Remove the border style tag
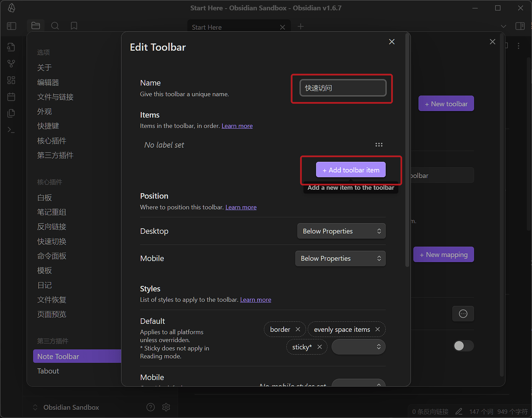532x418 pixels. [298, 329]
